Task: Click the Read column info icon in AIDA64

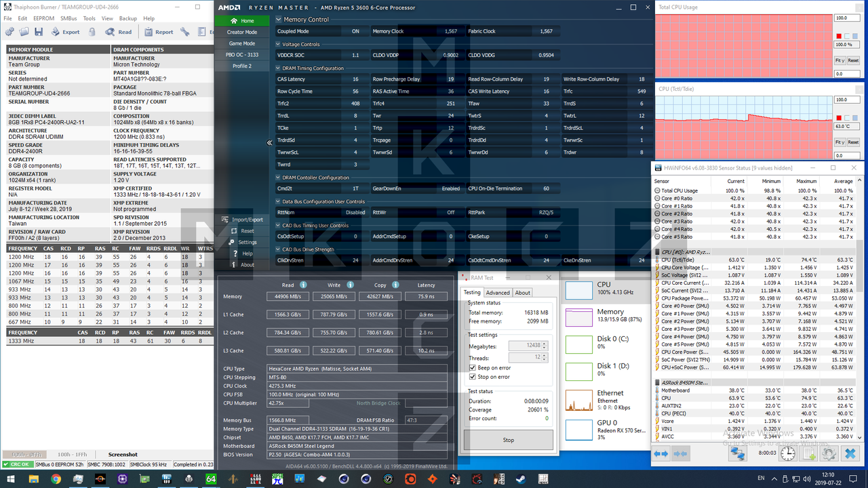Action: click(x=303, y=285)
